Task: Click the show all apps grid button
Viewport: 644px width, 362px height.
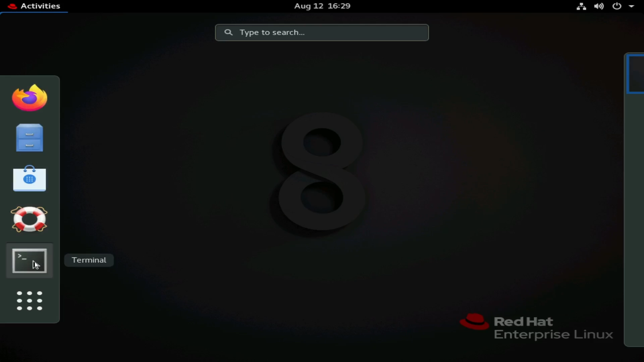Action: [29, 300]
